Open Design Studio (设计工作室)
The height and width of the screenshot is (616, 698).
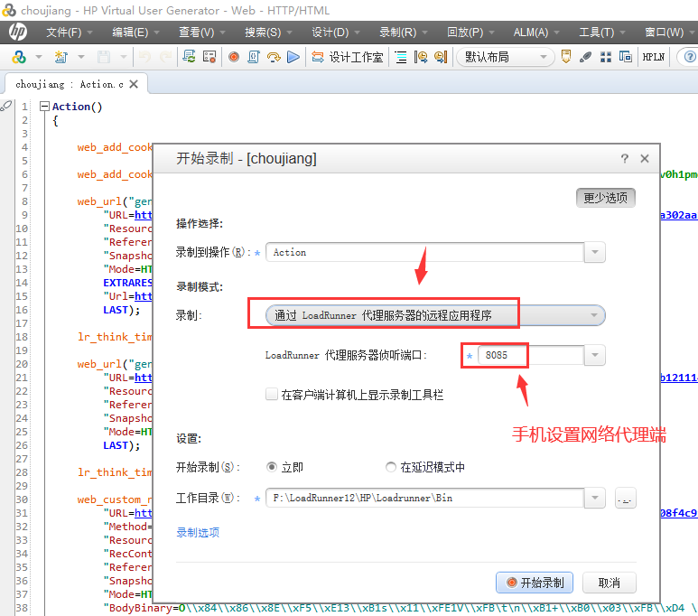pos(348,57)
